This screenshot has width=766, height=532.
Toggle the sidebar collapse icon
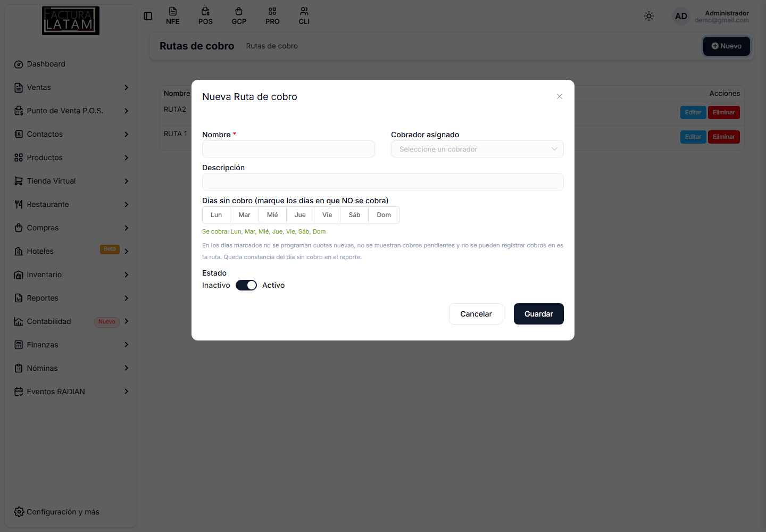pyautogui.click(x=148, y=16)
